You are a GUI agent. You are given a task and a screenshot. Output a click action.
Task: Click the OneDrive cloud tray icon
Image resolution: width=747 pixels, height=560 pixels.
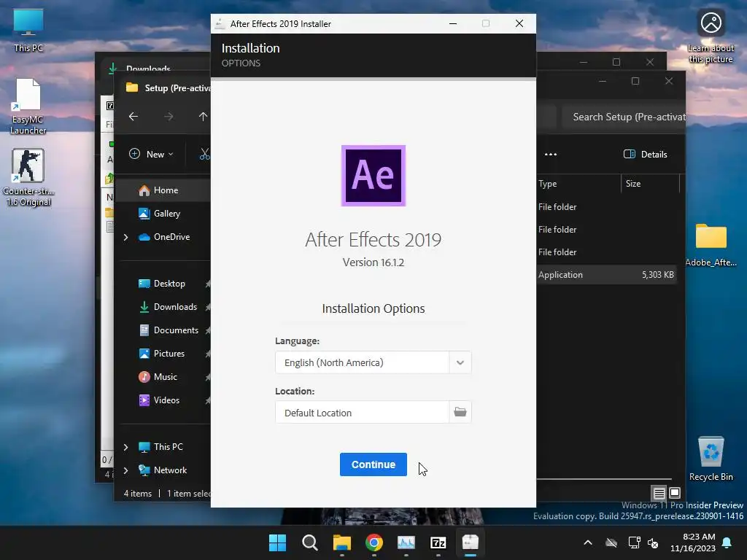(x=611, y=542)
